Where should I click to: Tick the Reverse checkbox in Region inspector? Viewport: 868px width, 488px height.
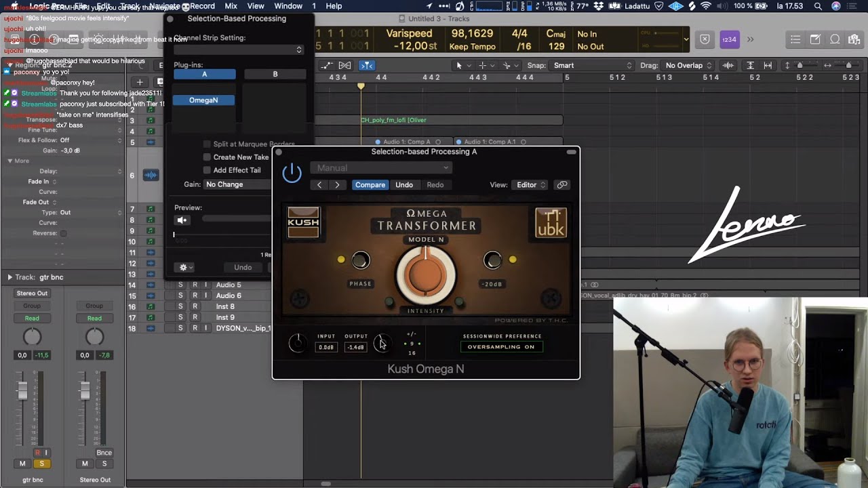point(63,233)
